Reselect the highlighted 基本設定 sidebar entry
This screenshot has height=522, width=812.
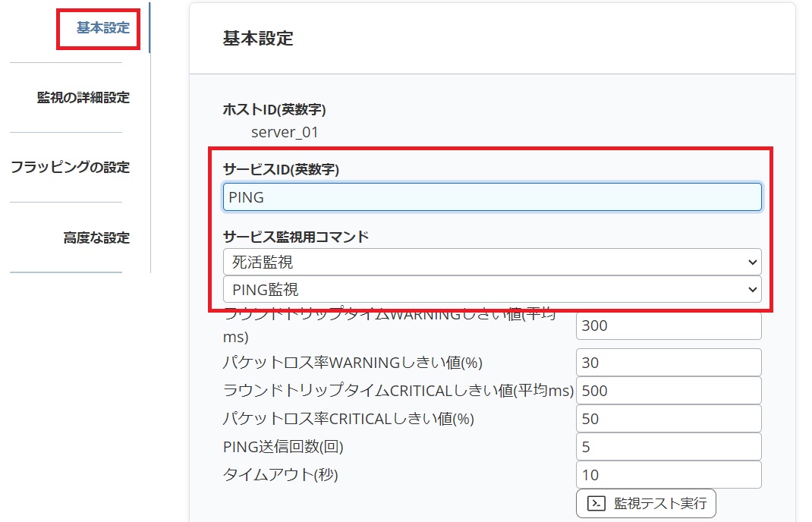click(98, 27)
